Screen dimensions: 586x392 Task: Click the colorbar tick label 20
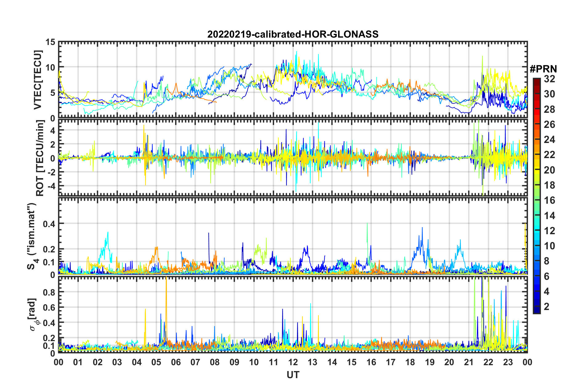pos(549,170)
